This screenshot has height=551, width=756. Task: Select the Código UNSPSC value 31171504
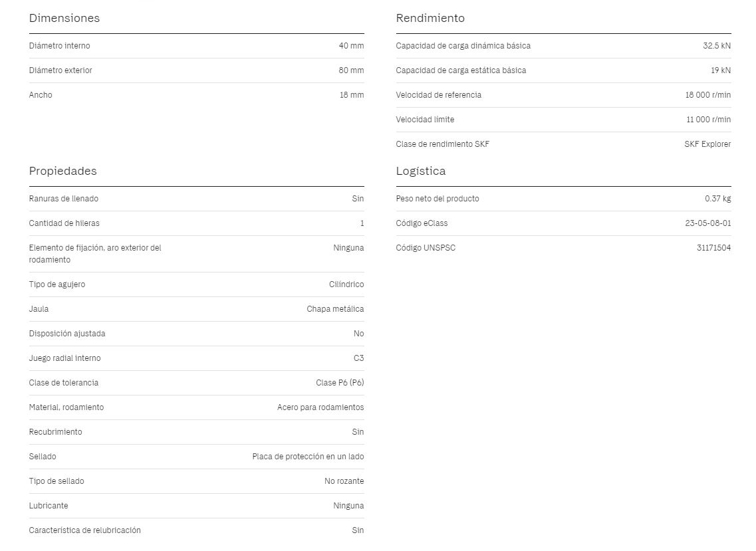(x=713, y=248)
